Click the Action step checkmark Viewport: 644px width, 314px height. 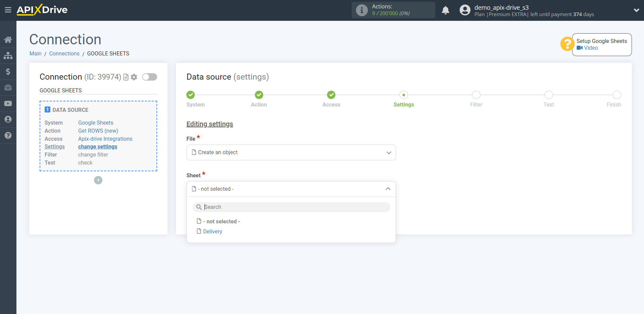point(259,95)
